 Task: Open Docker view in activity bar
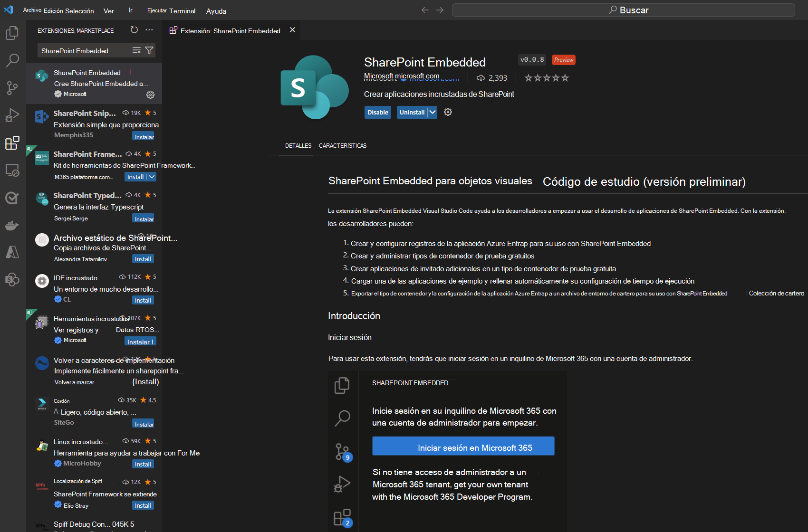[x=12, y=225]
